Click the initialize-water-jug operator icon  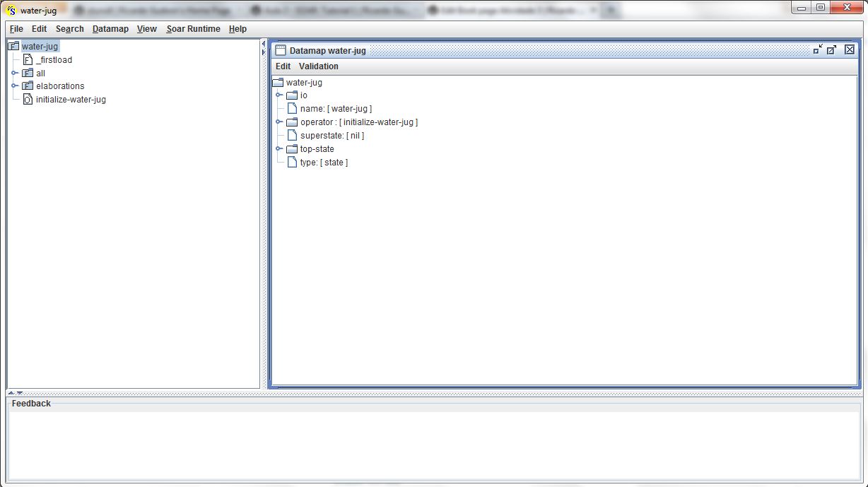coord(28,100)
